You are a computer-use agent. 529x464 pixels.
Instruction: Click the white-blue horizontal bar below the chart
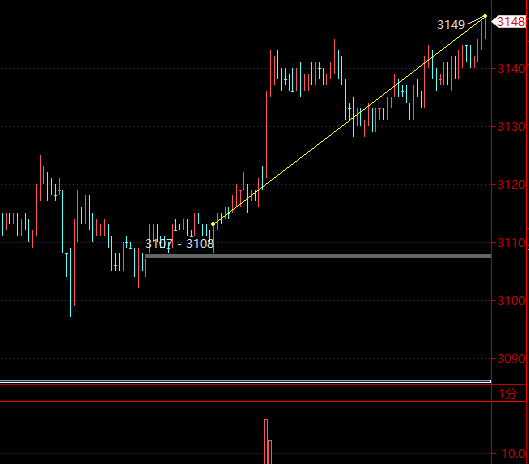click(x=245, y=382)
